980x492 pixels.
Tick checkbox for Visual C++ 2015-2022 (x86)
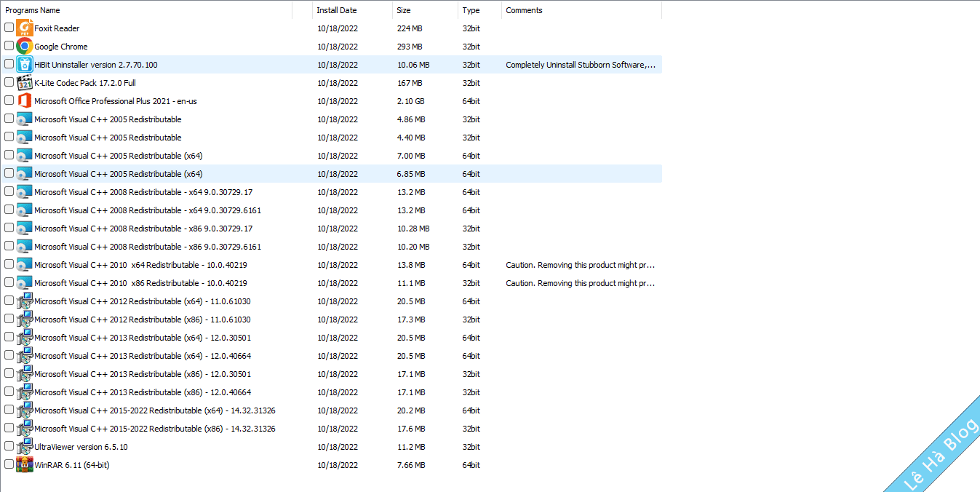click(9, 428)
